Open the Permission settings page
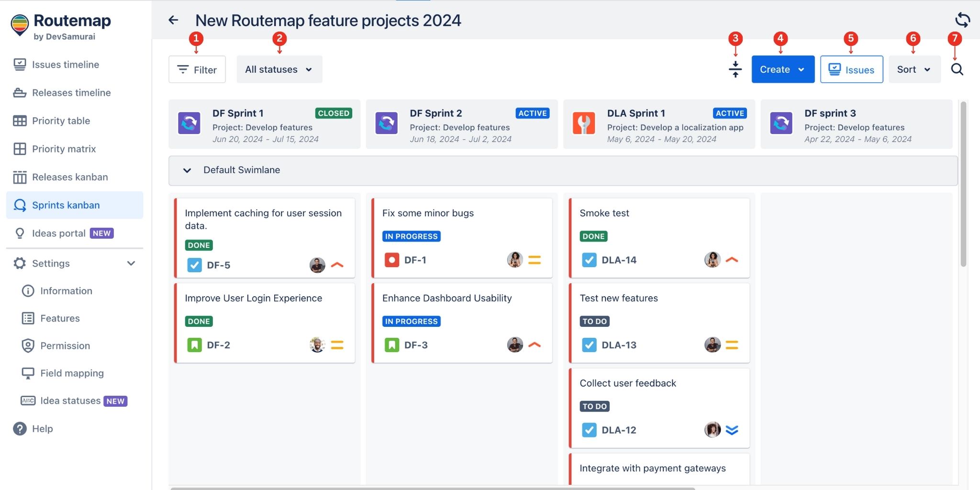The height and width of the screenshot is (490, 980). tap(65, 345)
